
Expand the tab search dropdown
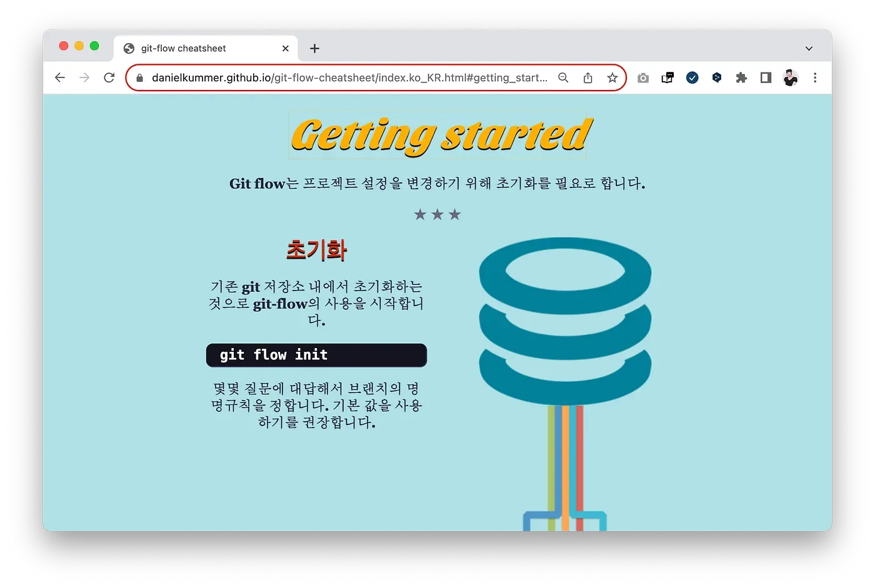809,48
